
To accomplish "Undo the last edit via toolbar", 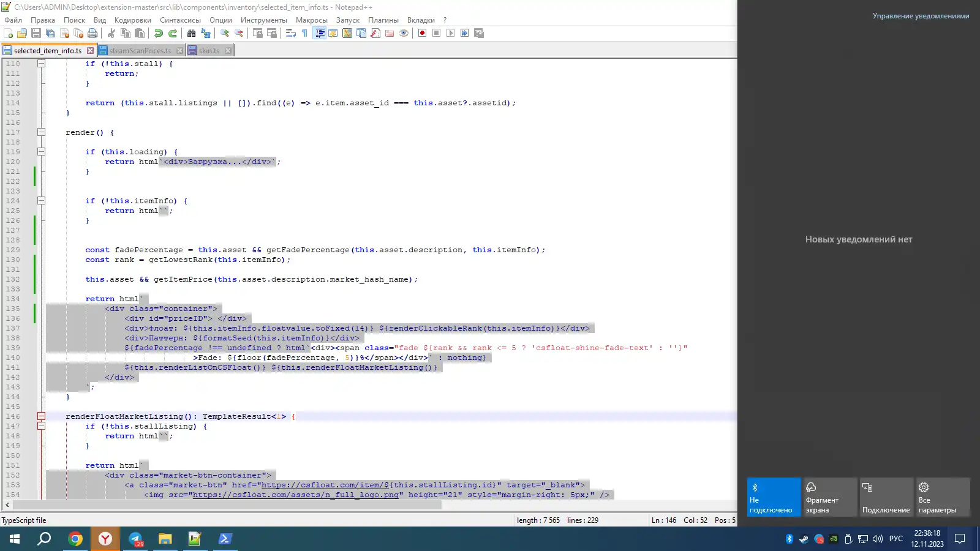I will coord(159,33).
